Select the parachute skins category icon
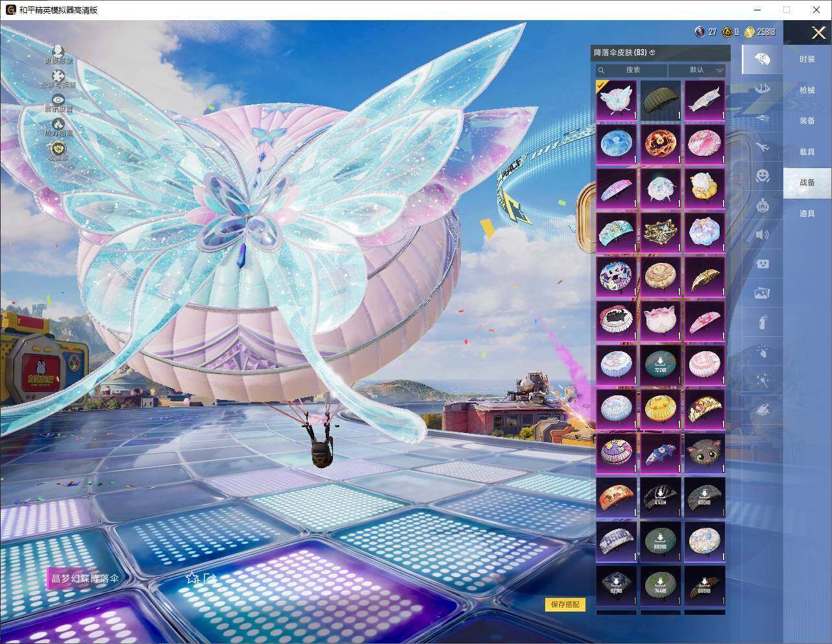This screenshot has width=832, height=644. tap(762, 60)
